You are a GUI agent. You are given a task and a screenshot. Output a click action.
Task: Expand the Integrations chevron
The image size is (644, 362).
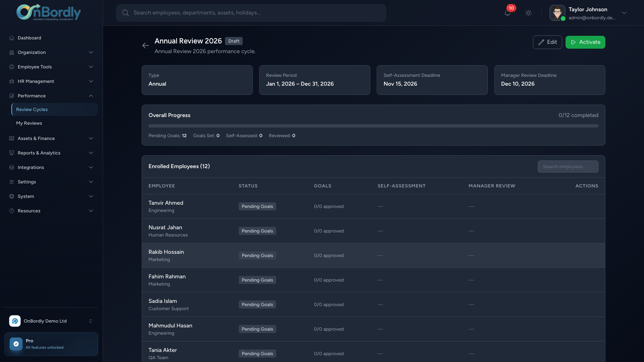click(x=91, y=167)
